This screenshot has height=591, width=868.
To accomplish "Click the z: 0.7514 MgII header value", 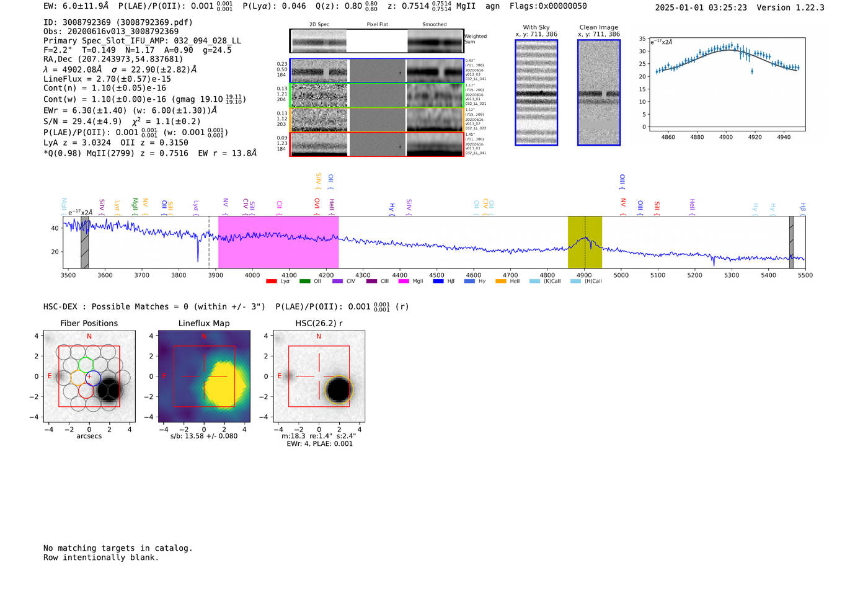I will click(x=431, y=6).
